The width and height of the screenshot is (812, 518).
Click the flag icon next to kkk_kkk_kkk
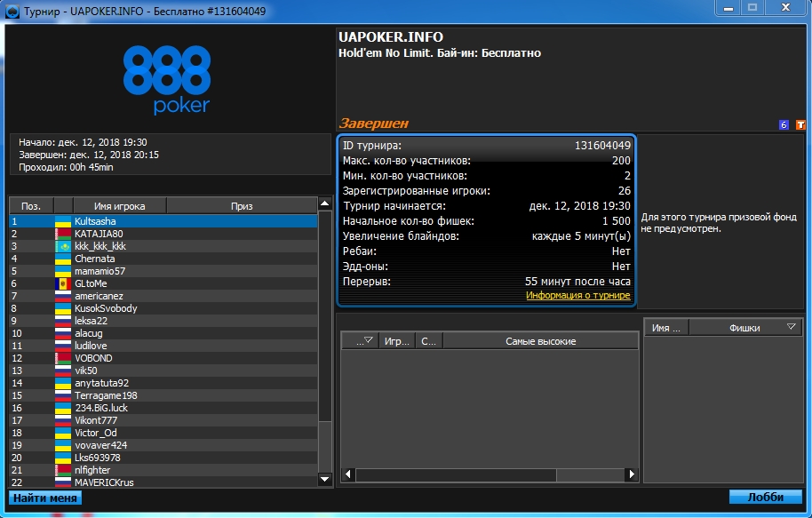[x=63, y=246]
